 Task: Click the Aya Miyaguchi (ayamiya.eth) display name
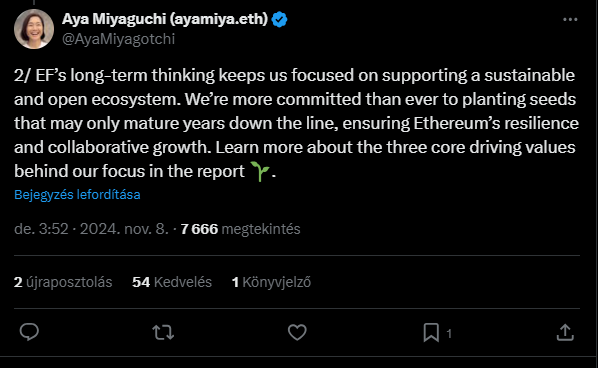(165, 19)
